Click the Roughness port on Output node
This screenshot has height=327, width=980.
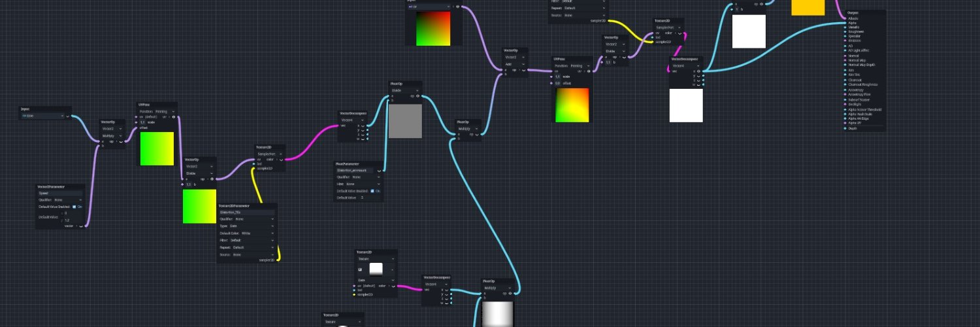(x=845, y=31)
